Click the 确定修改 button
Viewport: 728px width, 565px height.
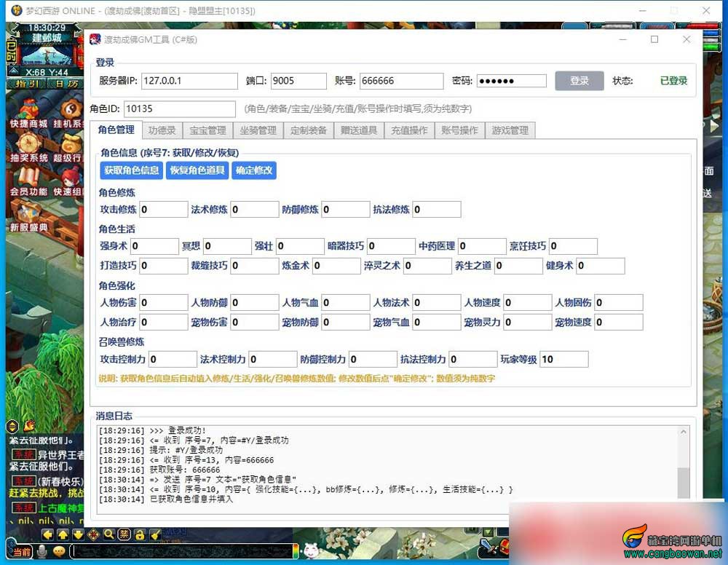(254, 170)
